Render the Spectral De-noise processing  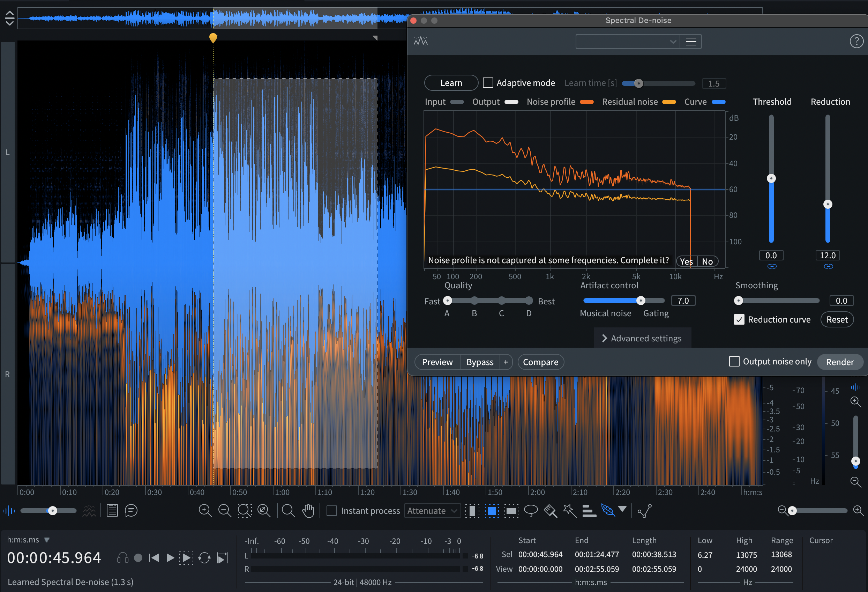[840, 362]
